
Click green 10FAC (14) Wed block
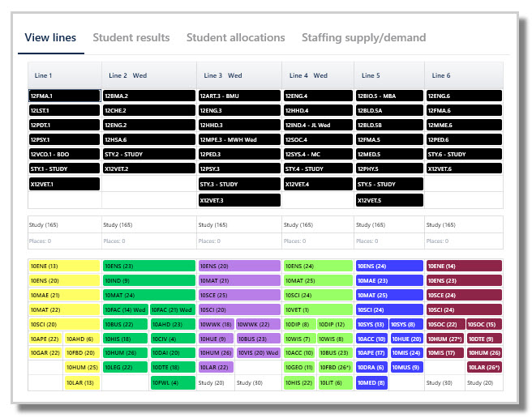click(x=126, y=310)
